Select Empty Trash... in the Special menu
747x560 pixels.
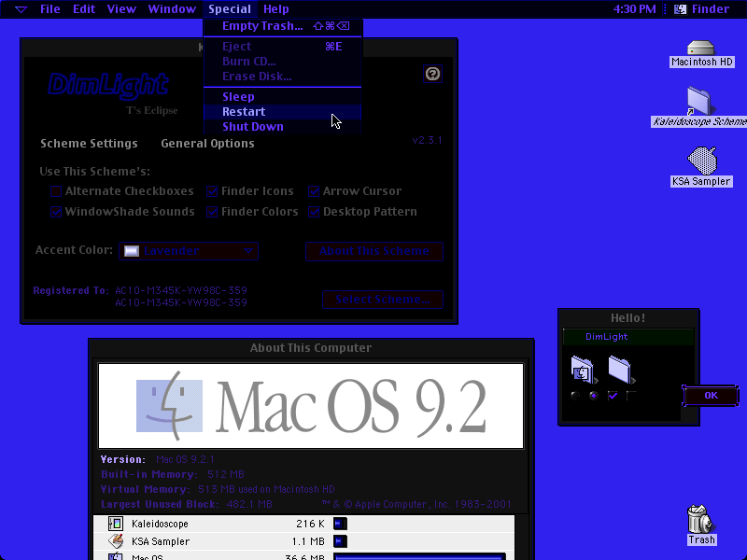[283, 26]
